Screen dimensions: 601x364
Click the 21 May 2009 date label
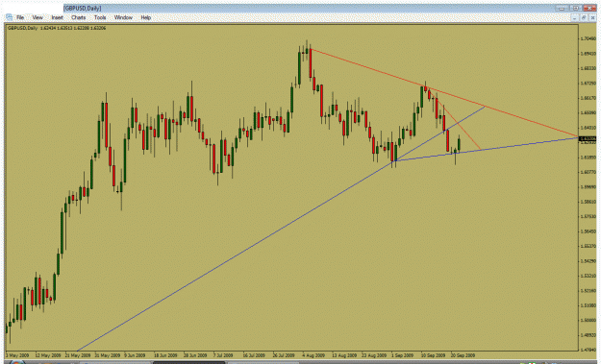(x=78, y=355)
